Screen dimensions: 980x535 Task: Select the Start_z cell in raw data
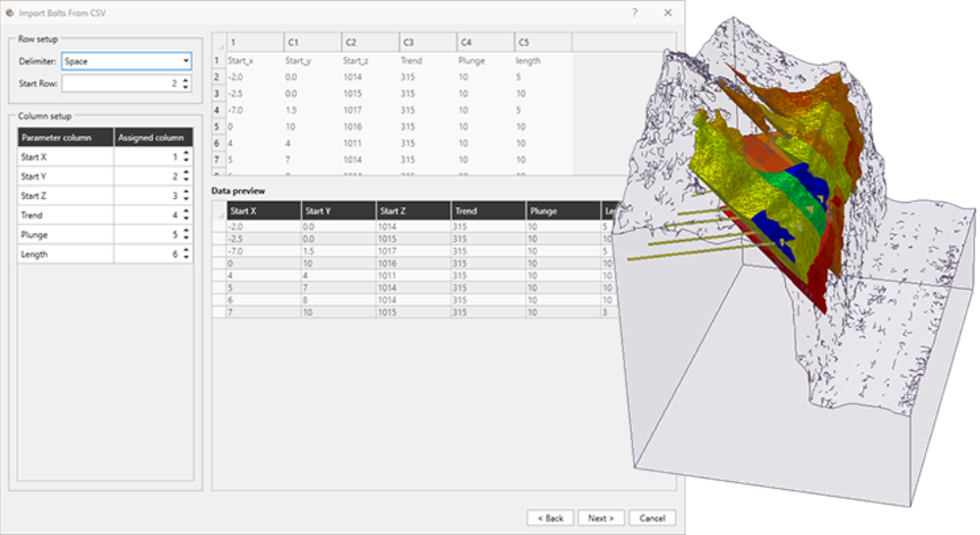[x=370, y=61]
